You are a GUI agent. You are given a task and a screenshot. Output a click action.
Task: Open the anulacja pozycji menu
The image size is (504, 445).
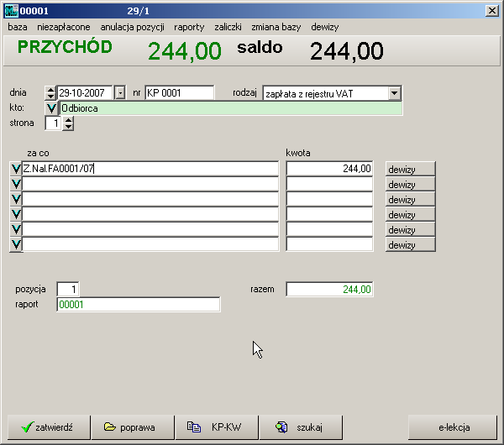point(132,27)
